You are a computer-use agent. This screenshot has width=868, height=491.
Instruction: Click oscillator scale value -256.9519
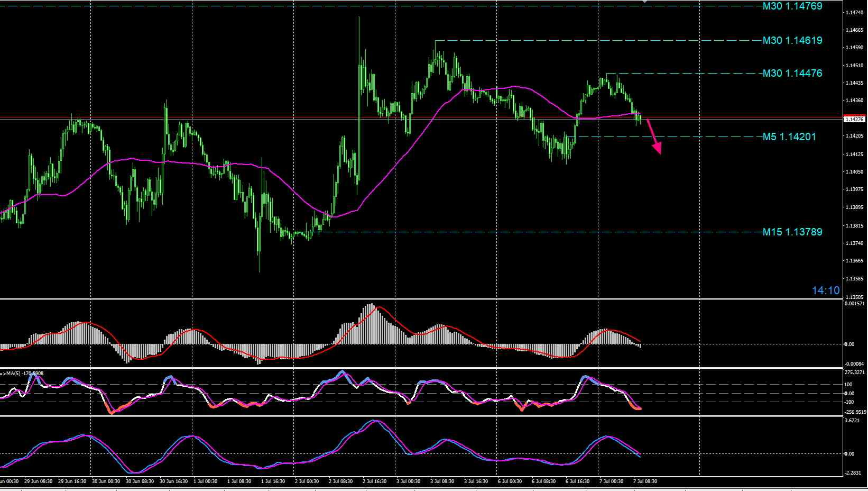pyautogui.click(x=855, y=411)
